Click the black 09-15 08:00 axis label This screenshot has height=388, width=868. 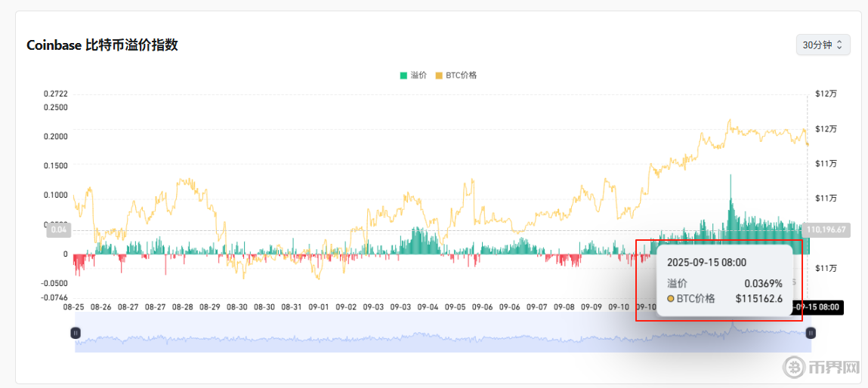(817, 307)
